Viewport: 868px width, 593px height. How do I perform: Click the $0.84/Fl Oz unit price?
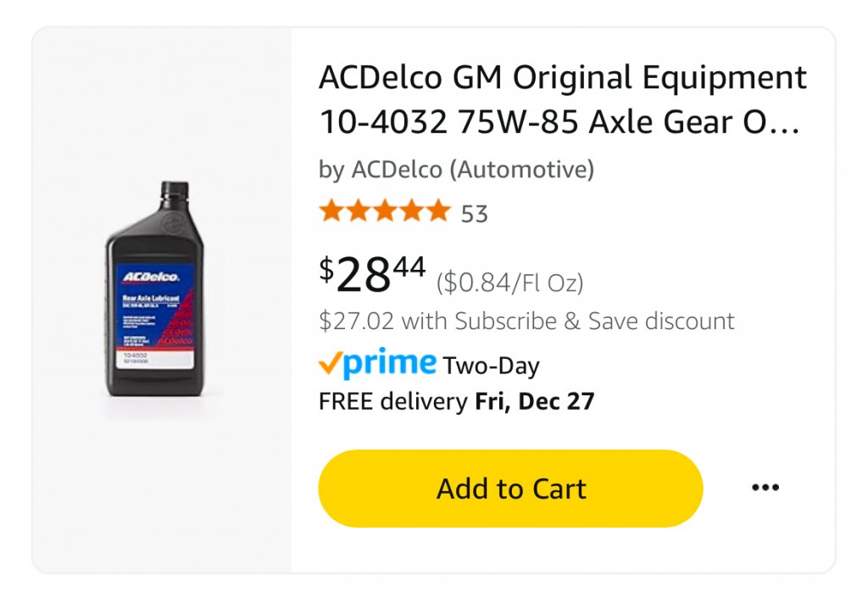[x=509, y=283]
